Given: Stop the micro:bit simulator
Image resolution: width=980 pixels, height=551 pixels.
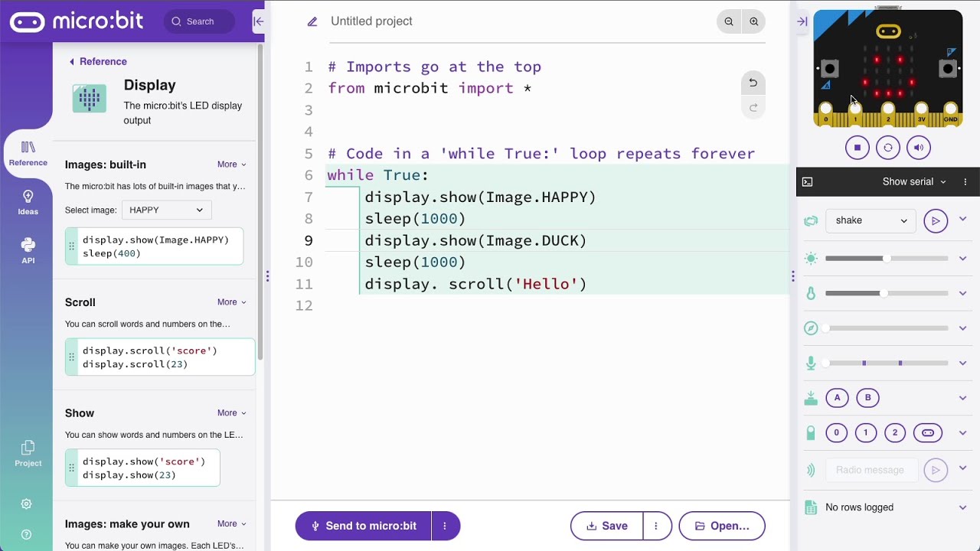Looking at the screenshot, I should (x=857, y=147).
